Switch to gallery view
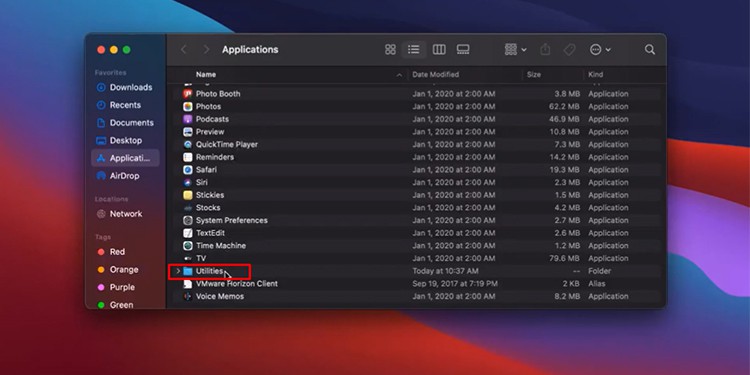The image size is (750, 375). pyautogui.click(x=463, y=49)
